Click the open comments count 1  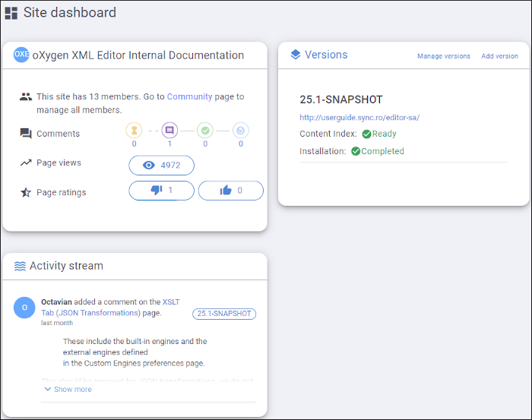169,144
